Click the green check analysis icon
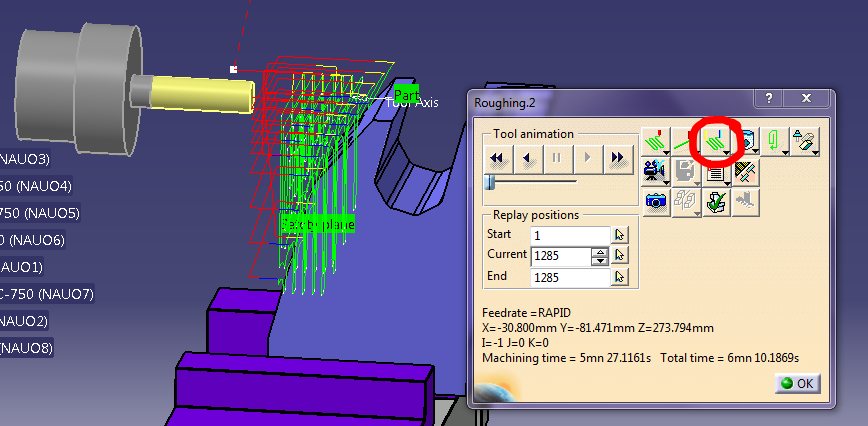The width and height of the screenshot is (868, 426). click(715, 201)
